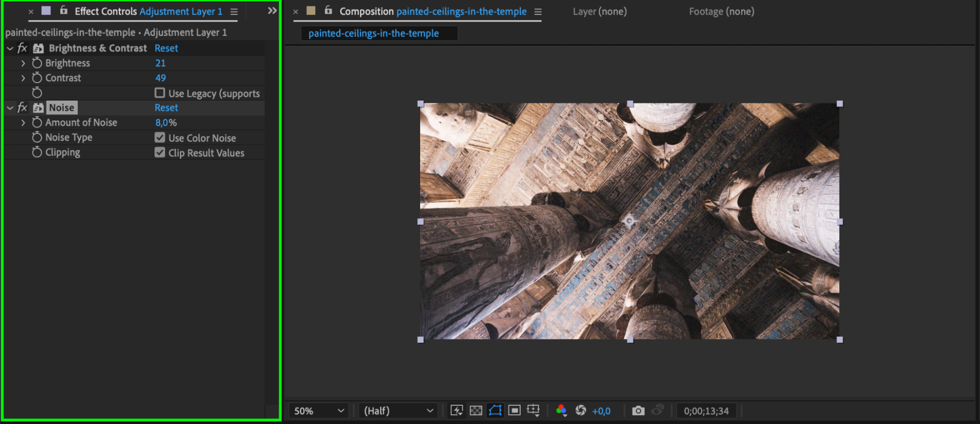This screenshot has height=424, width=980.
Task: Uncheck Use Color Noise
Action: 160,137
